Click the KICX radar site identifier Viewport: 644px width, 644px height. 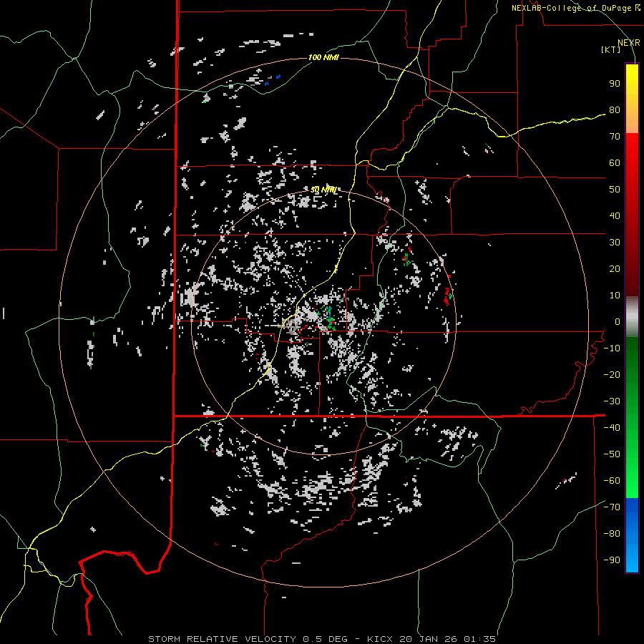click(380, 639)
